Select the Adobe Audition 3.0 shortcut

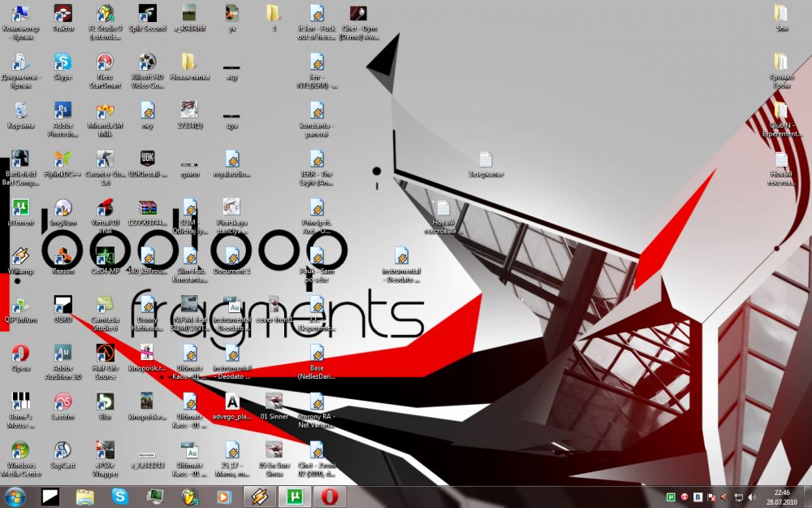tap(63, 363)
